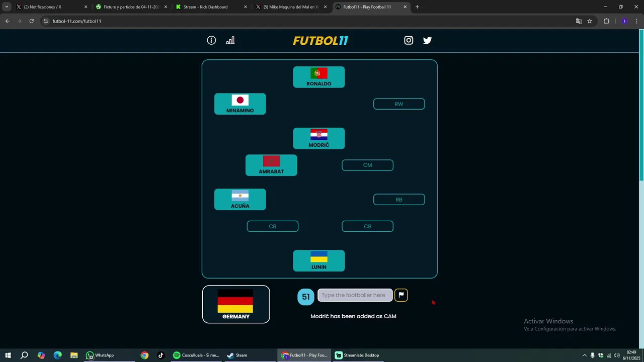The height and width of the screenshot is (362, 644).
Task: Open the game info icon
Action: [x=211, y=40]
